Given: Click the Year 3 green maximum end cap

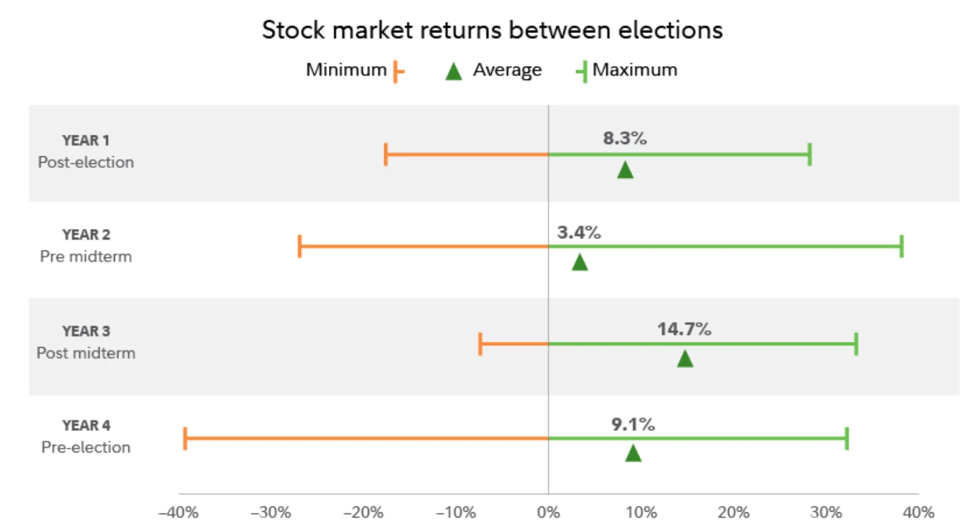Looking at the screenshot, I should (856, 344).
